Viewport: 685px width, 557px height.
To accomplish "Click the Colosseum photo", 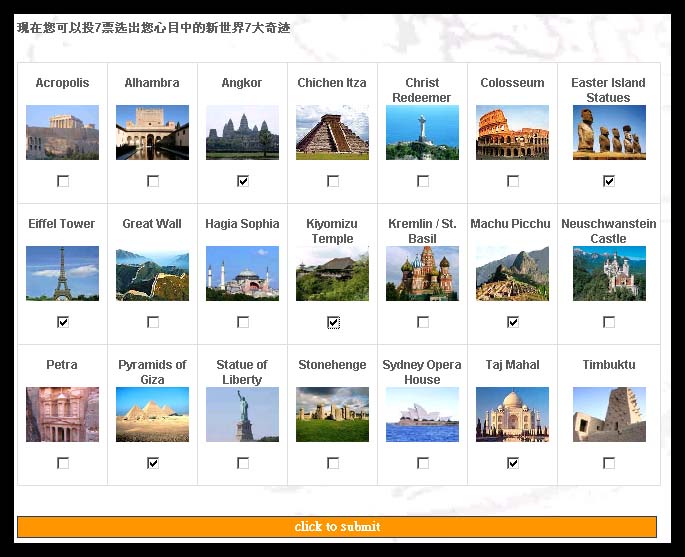I will coord(512,132).
